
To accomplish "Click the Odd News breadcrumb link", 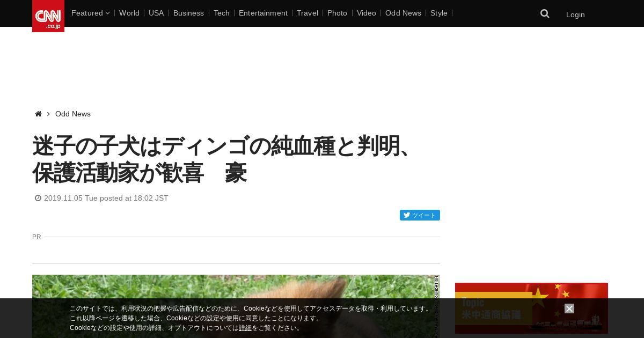I will (73, 114).
